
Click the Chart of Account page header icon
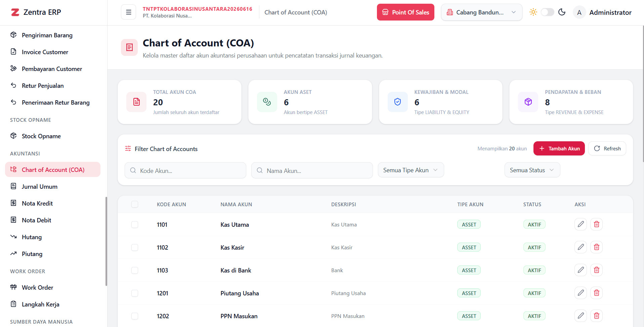click(129, 47)
